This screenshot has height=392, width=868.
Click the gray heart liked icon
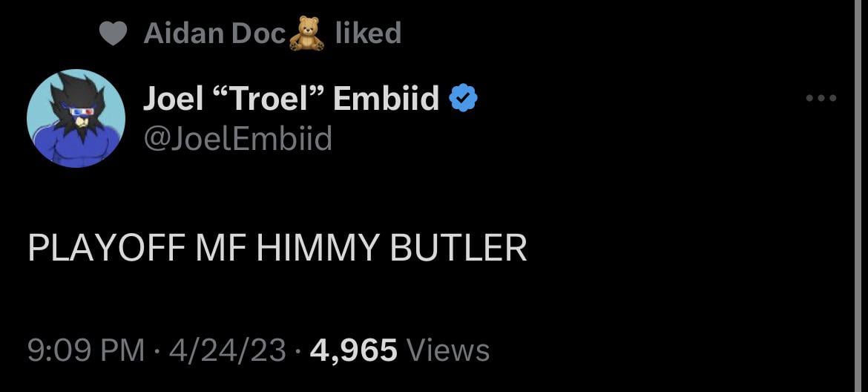point(112,34)
